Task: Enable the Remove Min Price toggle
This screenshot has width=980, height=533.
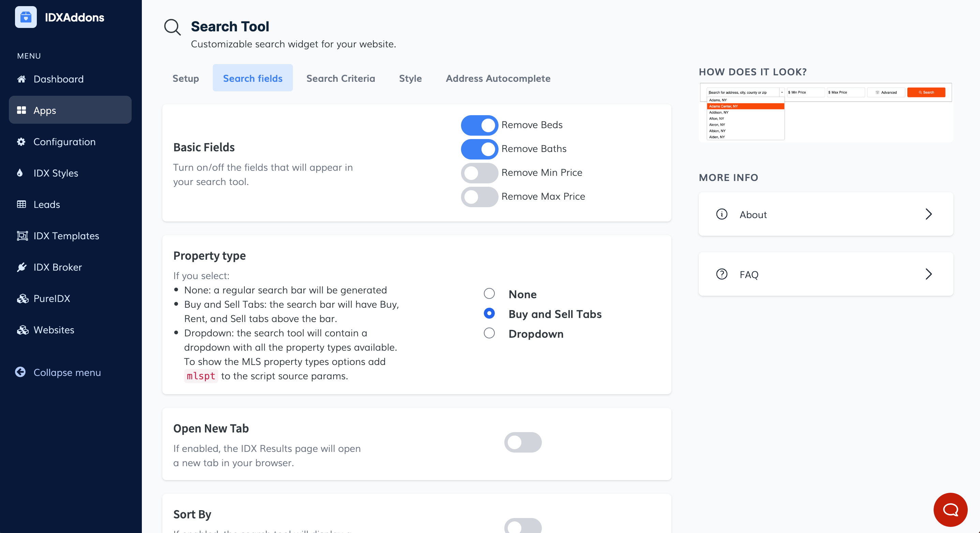Action: click(x=479, y=173)
